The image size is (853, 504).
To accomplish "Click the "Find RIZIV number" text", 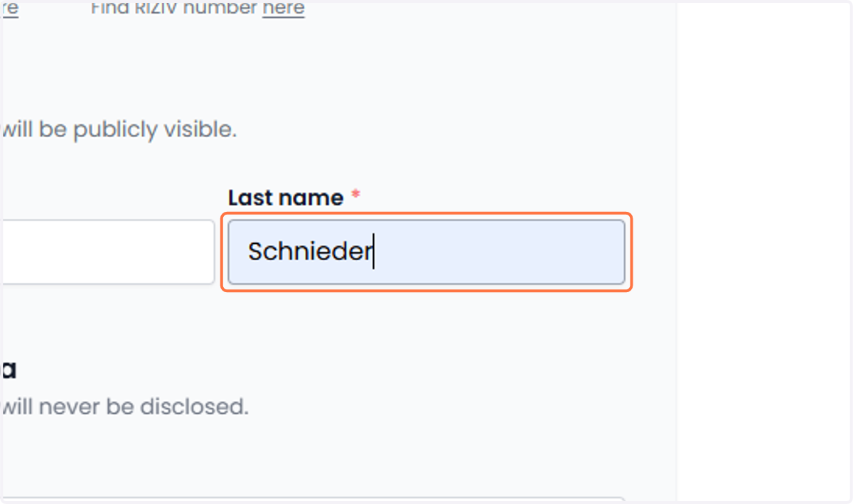I will [174, 9].
